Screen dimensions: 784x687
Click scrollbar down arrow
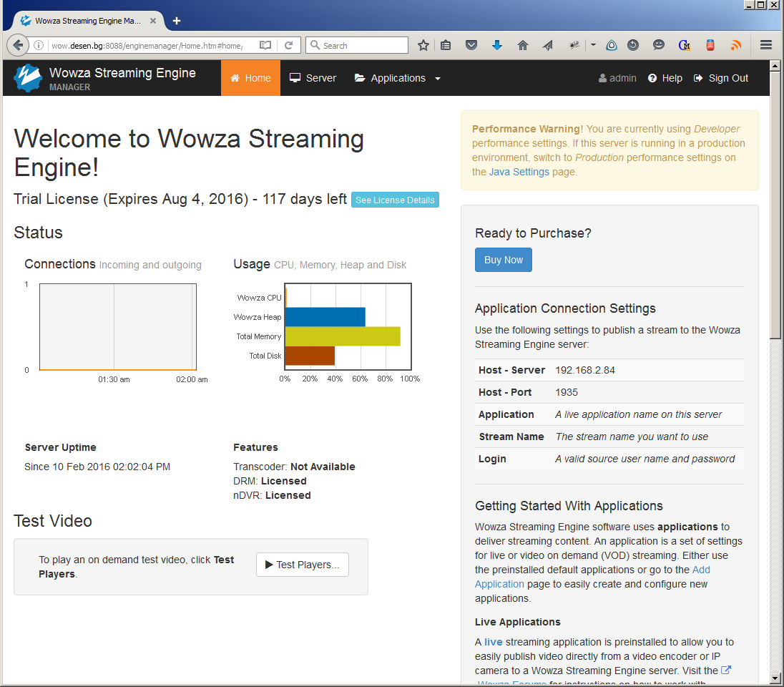(775, 678)
